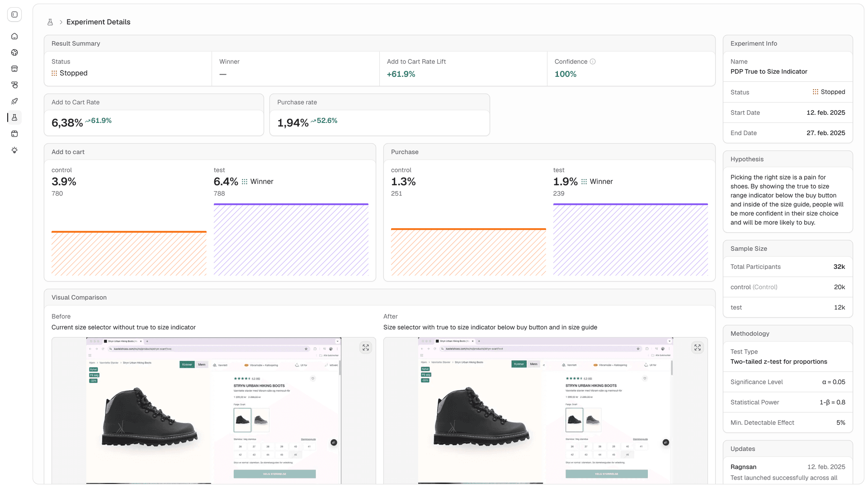Click the test 12k sample row value
The image size is (868, 488).
click(840, 307)
